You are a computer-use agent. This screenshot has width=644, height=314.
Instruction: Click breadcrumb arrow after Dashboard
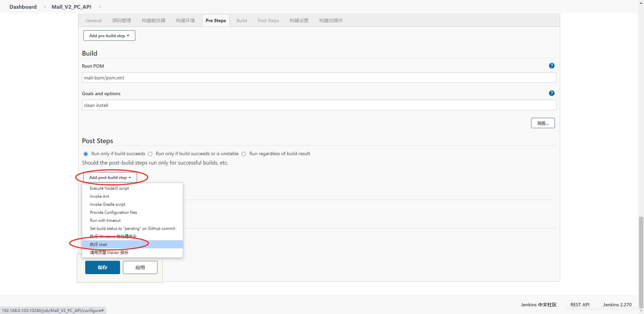click(45, 7)
